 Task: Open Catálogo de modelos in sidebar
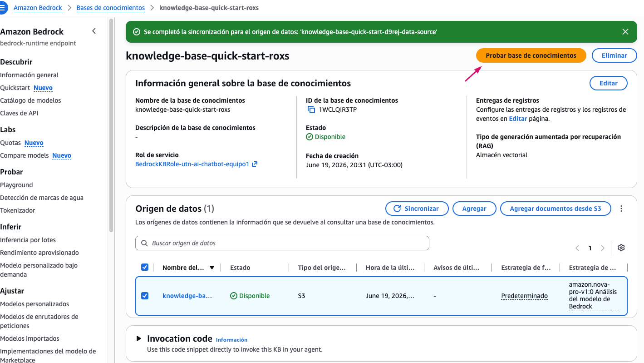pyautogui.click(x=30, y=100)
